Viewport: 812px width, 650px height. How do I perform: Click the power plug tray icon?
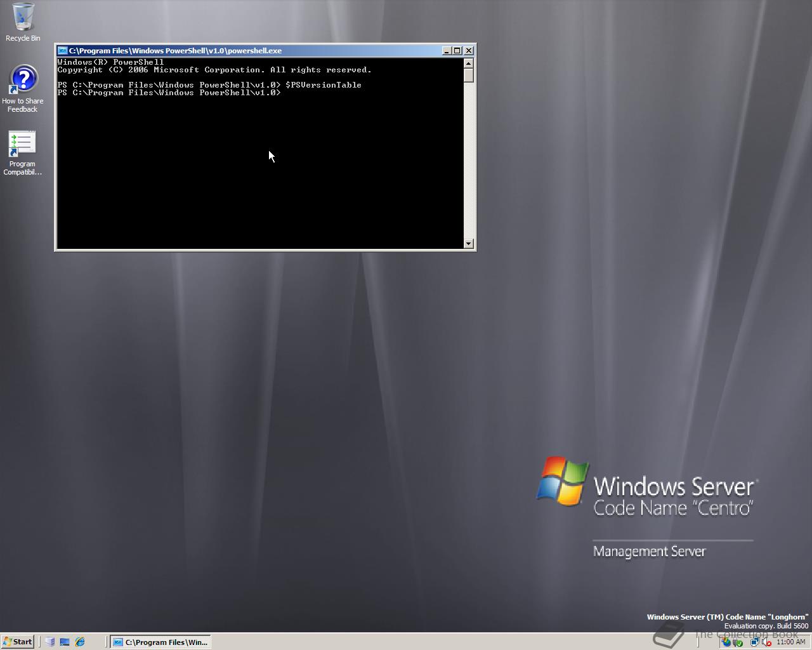coord(738,642)
